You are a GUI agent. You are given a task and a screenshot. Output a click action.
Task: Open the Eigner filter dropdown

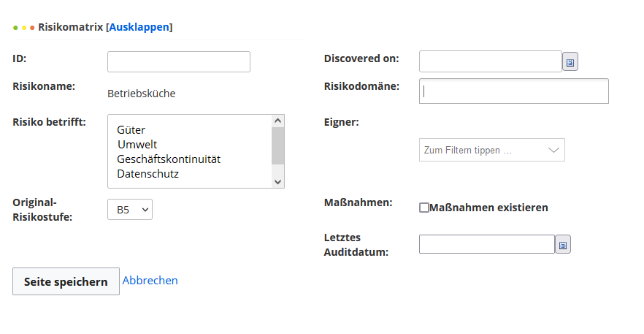[491, 150]
